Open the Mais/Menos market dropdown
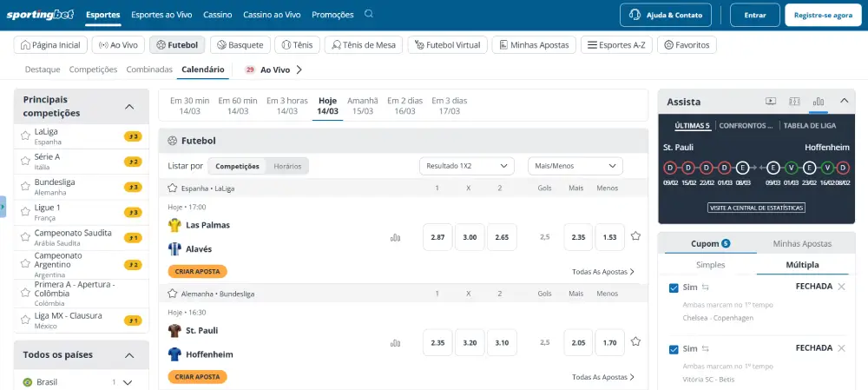 click(x=575, y=166)
